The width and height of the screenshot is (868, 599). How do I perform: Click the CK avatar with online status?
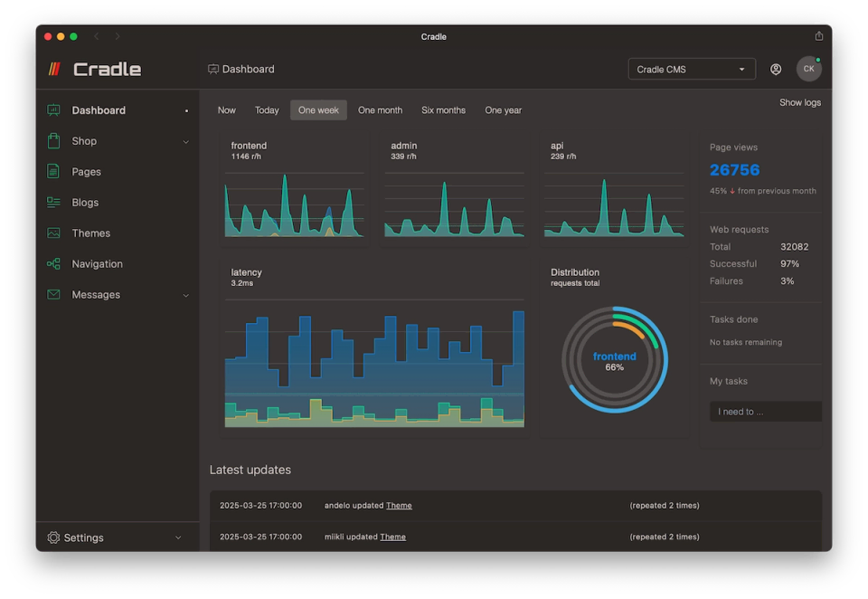[809, 68]
